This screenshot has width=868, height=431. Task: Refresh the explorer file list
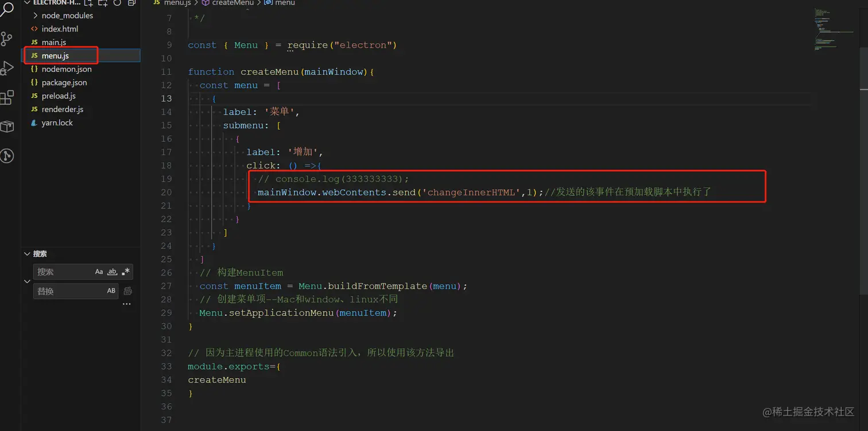(x=117, y=3)
